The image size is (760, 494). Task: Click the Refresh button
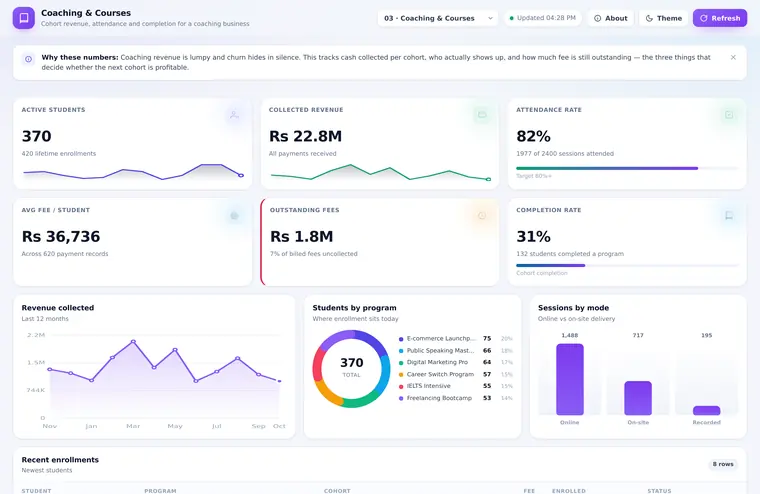[720, 18]
